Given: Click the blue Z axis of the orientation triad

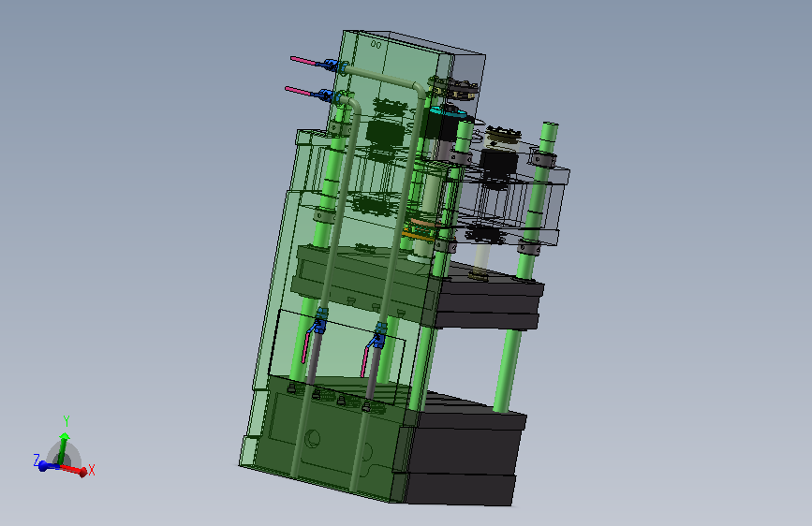Looking at the screenshot, I should (48, 466).
